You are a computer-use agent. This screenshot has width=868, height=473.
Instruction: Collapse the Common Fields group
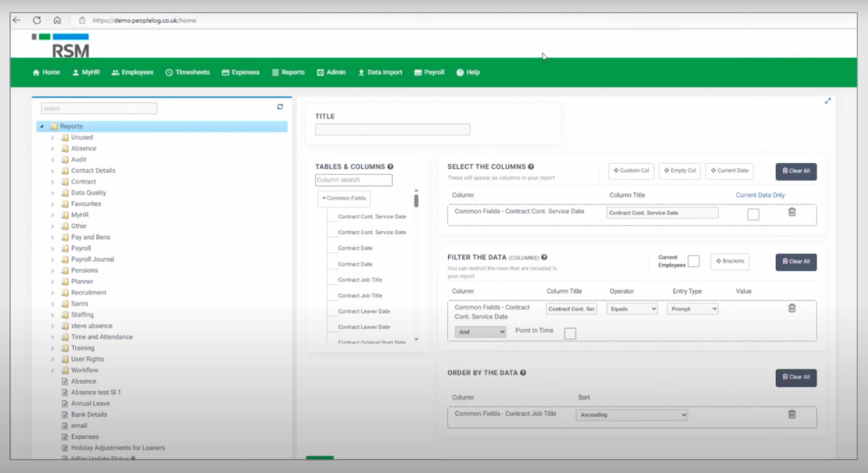tap(344, 198)
